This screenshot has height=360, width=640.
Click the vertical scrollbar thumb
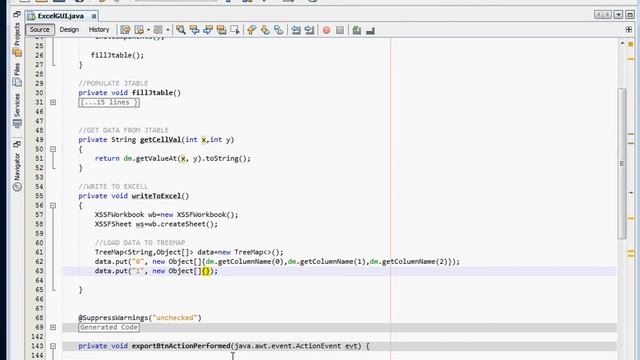coord(622,163)
